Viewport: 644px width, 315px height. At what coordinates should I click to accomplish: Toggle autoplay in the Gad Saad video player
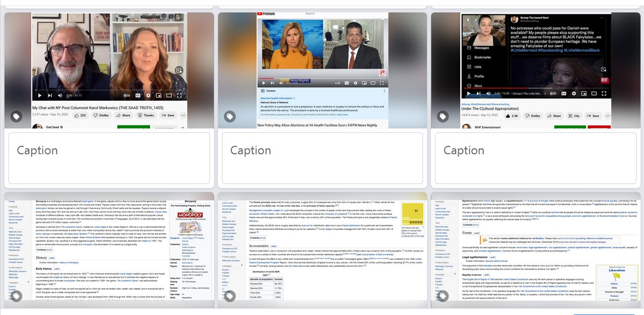(127, 95)
